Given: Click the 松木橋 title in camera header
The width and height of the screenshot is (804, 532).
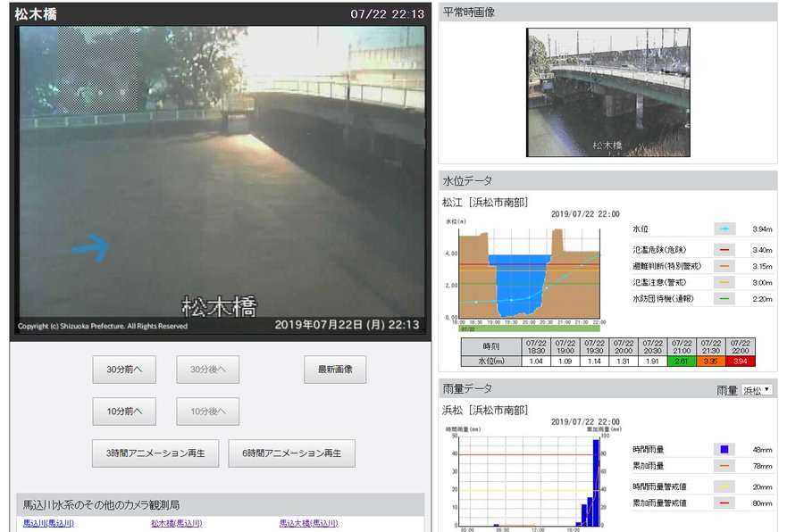Looking at the screenshot, I should (36, 14).
